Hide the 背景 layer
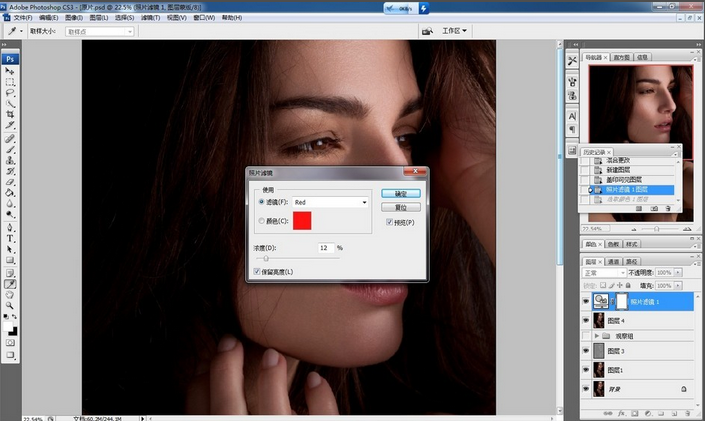Viewport: 705px width, 421px height. tap(586, 389)
